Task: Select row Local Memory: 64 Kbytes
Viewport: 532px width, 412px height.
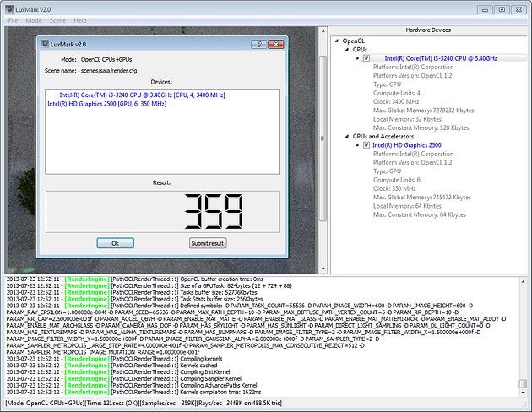Action: point(407,206)
